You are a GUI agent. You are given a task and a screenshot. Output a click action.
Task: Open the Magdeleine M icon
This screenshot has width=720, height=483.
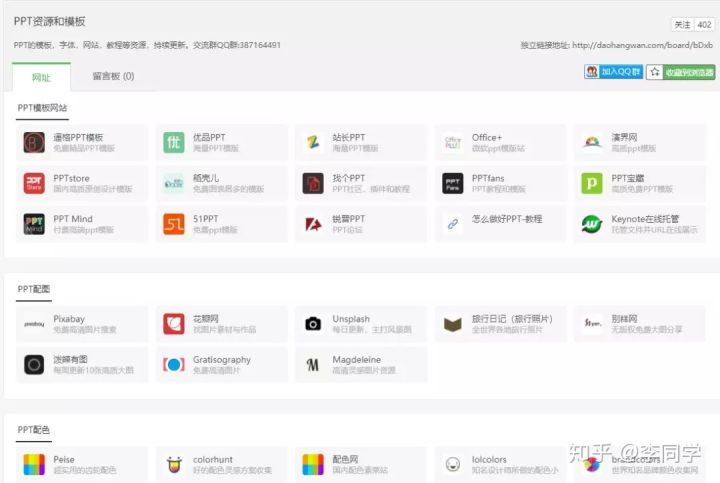click(x=314, y=365)
